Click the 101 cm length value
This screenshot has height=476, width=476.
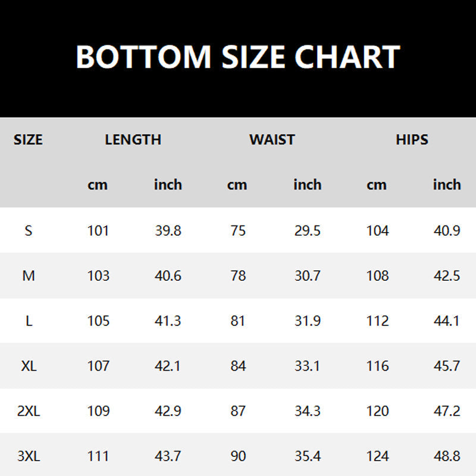tap(98, 231)
